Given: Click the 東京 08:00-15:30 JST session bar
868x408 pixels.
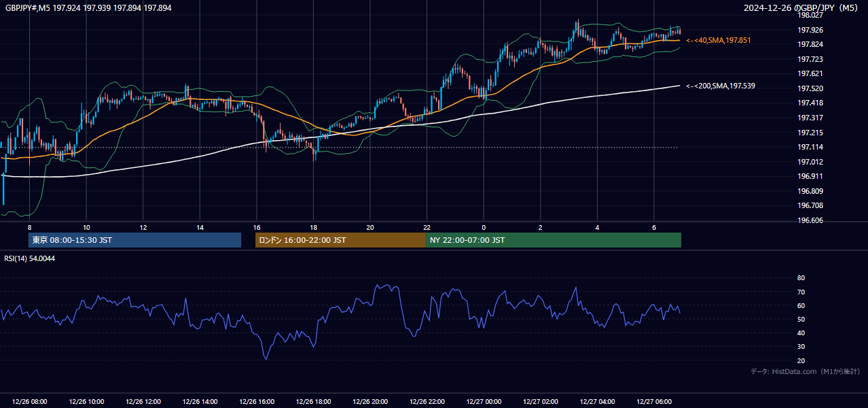Looking at the screenshot, I should pyautogui.click(x=134, y=240).
